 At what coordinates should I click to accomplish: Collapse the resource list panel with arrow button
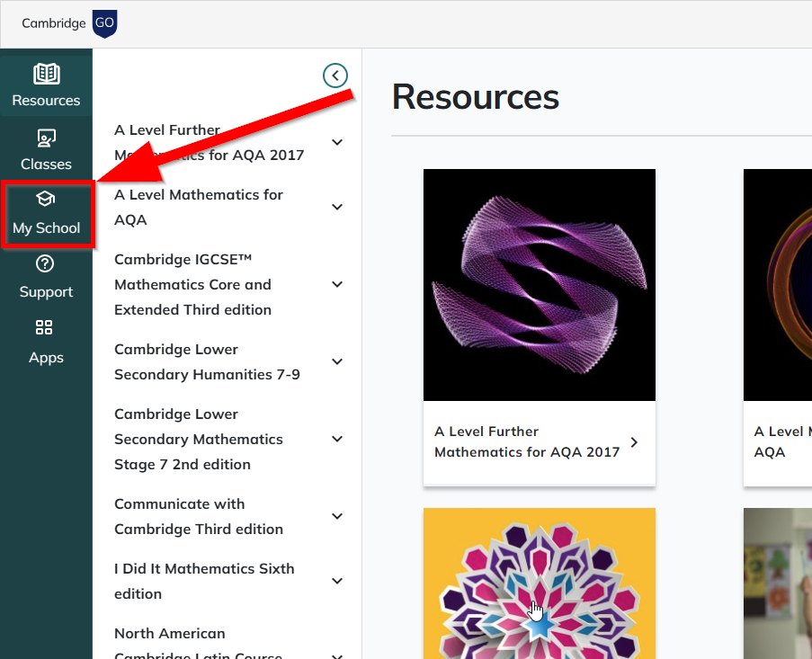335,76
